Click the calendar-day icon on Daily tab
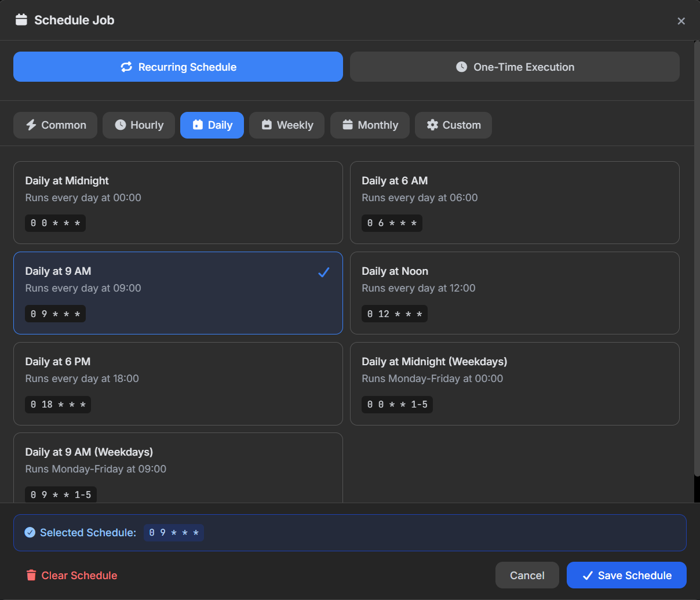The image size is (700, 600). point(198,125)
